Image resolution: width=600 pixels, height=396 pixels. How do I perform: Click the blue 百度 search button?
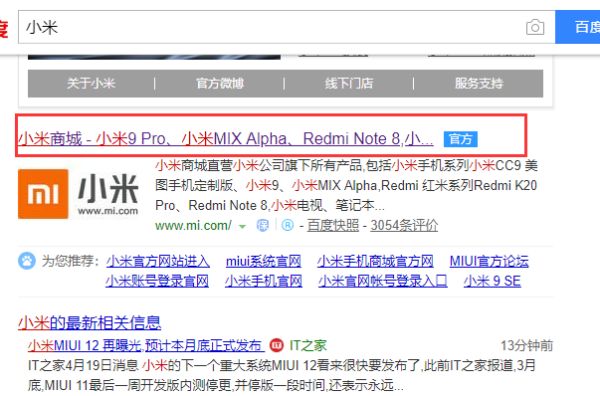577,27
